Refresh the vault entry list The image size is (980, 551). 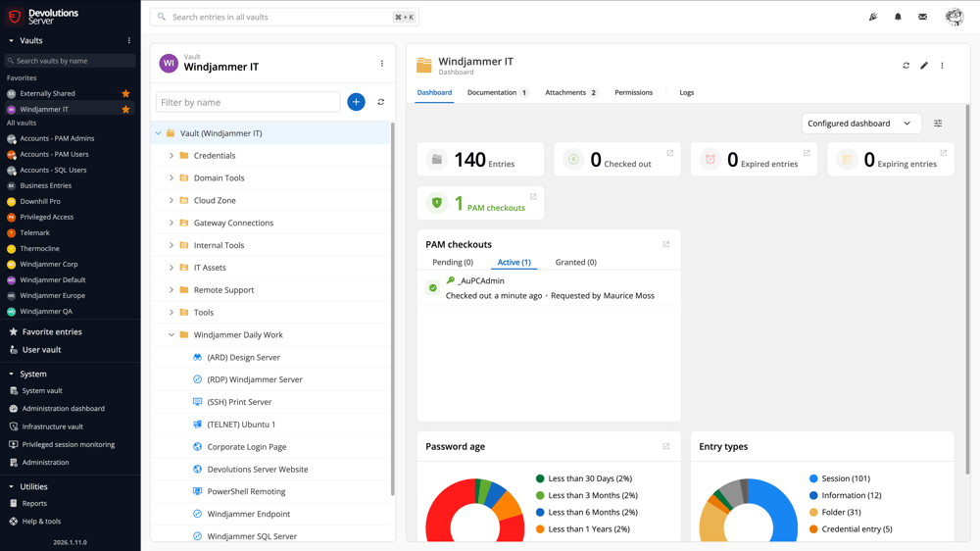click(x=381, y=102)
